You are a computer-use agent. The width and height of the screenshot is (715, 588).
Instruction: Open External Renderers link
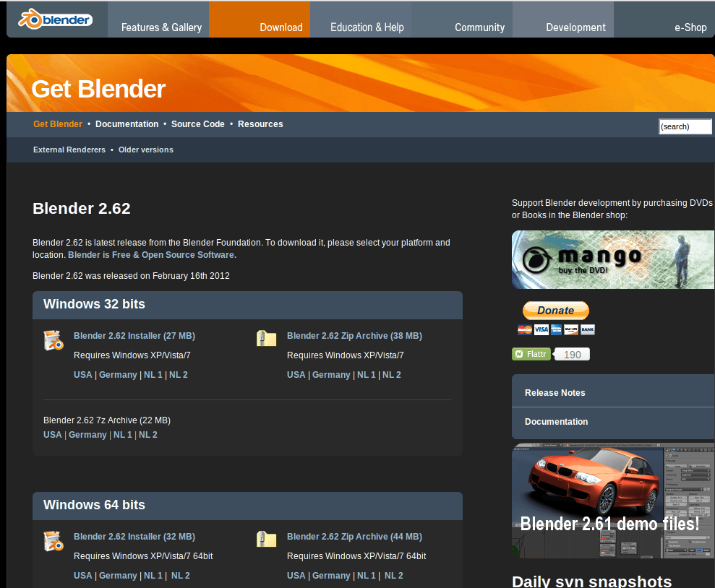pyautogui.click(x=69, y=150)
